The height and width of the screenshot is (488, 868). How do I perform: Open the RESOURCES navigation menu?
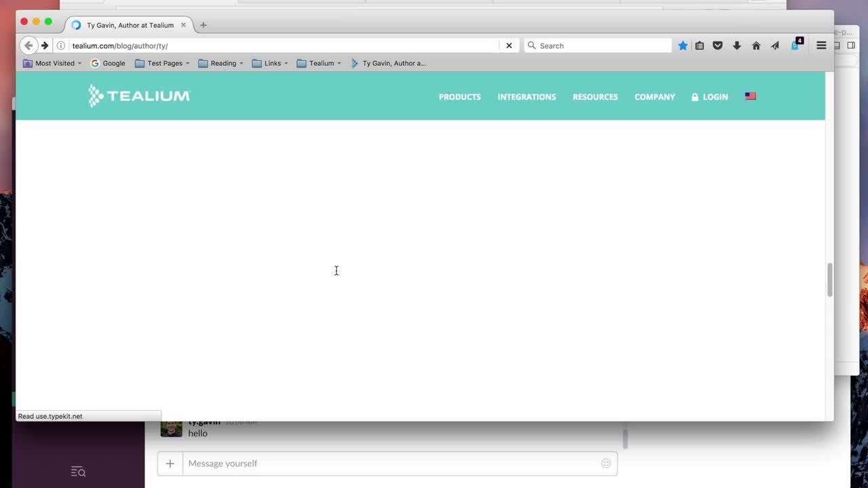point(595,97)
